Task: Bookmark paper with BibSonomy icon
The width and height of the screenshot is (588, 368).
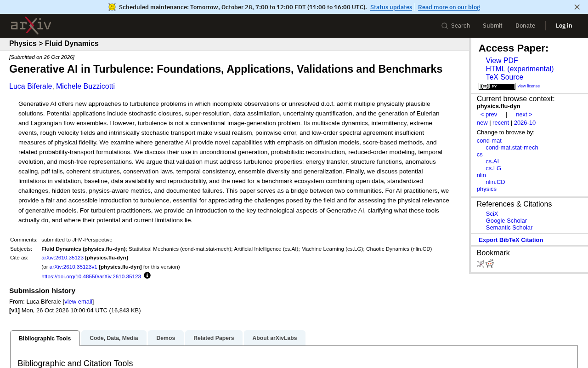Action: pyautogui.click(x=481, y=264)
